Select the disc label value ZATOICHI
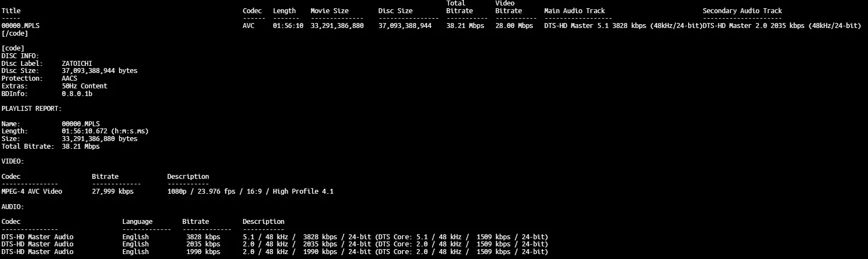 (77, 64)
